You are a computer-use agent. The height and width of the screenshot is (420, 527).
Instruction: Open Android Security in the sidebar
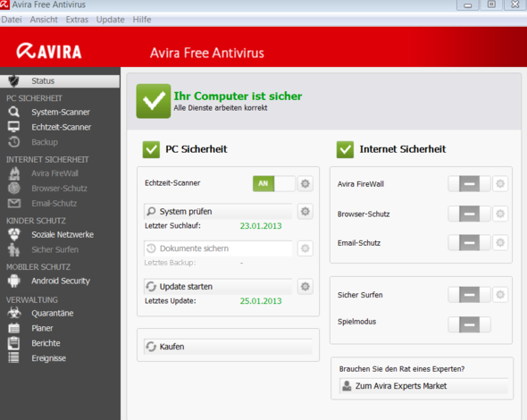[x=61, y=281]
